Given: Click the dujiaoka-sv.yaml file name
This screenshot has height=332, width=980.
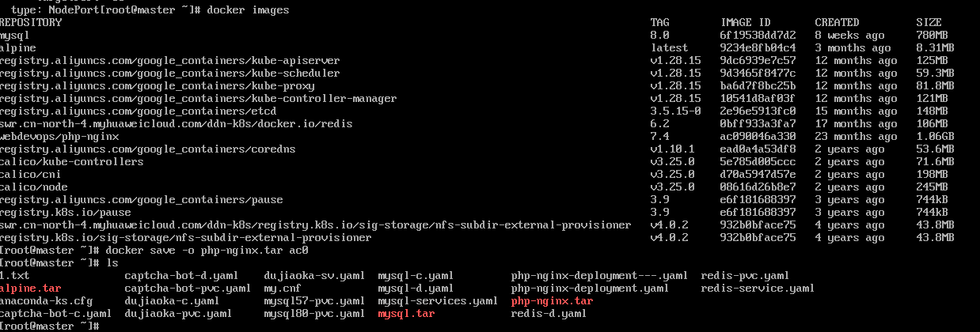Looking at the screenshot, I should click(x=314, y=276).
